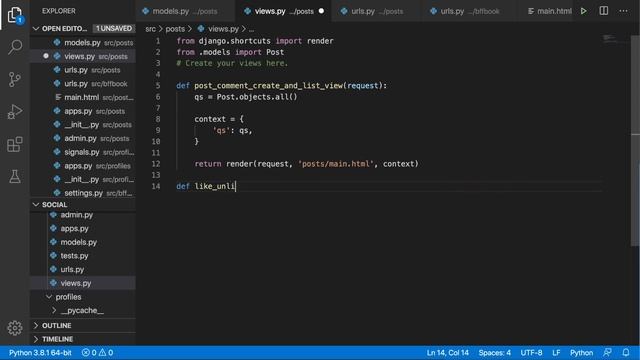Switch to the views.py editor tab
This screenshot has width=640, height=360.
tap(283, 11)
